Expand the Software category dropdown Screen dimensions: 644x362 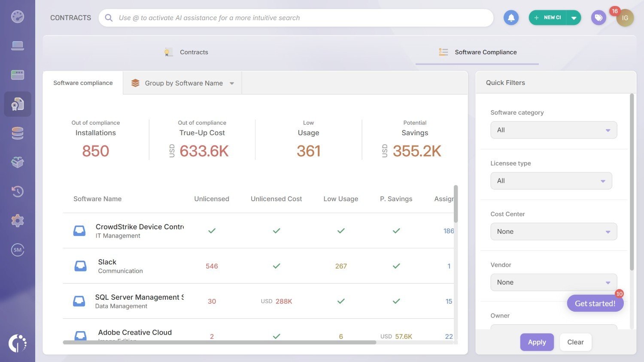[553, 130]
